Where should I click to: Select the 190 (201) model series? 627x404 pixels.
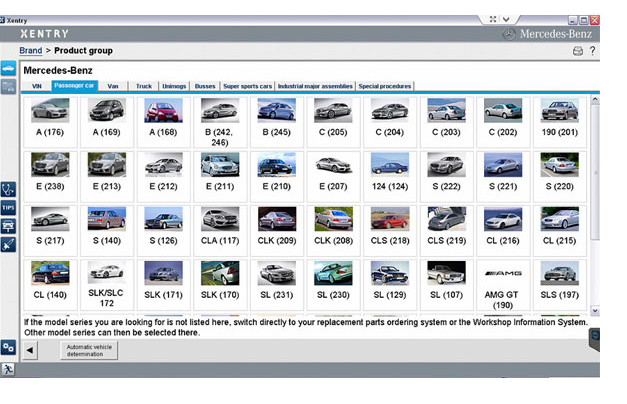click(x=560, y=122)
